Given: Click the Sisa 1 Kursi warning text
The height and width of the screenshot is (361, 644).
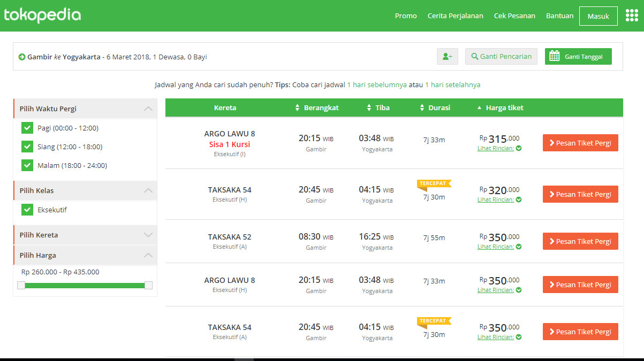Looking at the screenshot, I should tap(230, 144).
